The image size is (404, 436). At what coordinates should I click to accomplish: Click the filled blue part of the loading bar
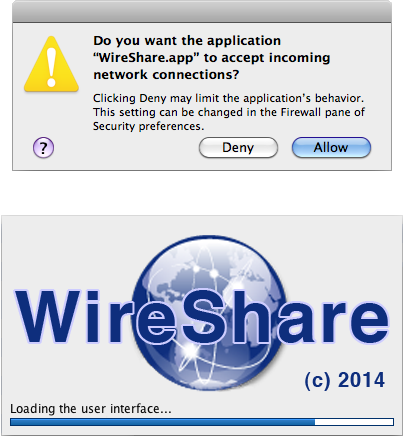(162, 422)
